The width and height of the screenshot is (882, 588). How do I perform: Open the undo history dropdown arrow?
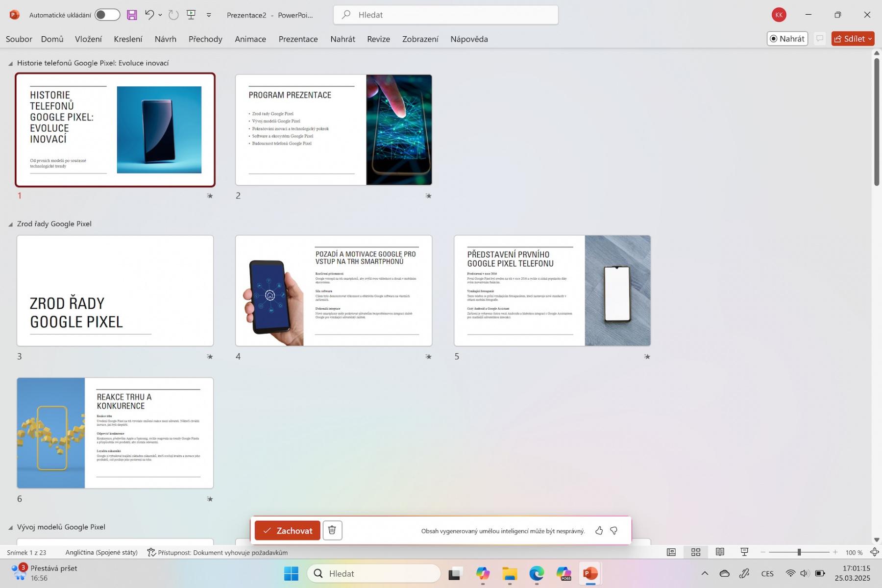160,15
